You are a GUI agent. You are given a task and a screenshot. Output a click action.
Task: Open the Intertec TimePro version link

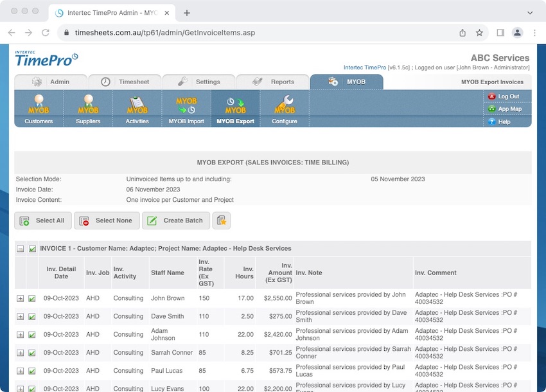tap(365, 67)
